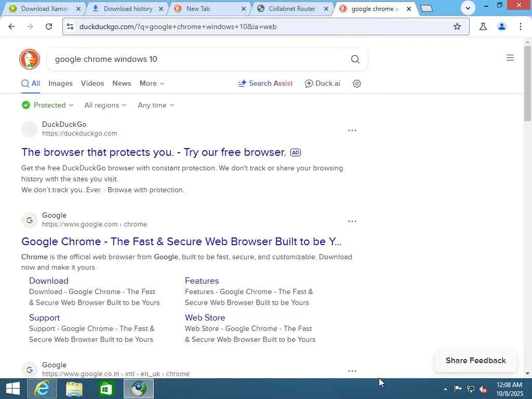Viewport: 532px width, 399px height.
Task: Open options for DuckDuckGo ad result
Action: (x=352, y=130)
